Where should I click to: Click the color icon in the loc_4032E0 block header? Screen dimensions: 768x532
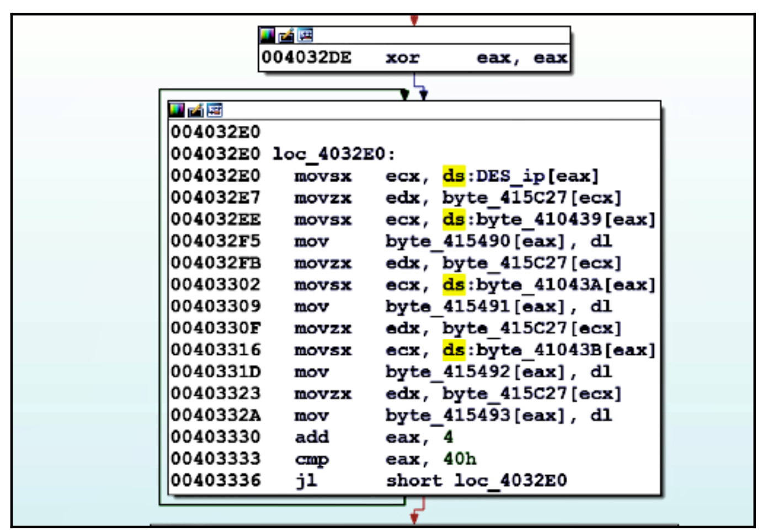177,110
